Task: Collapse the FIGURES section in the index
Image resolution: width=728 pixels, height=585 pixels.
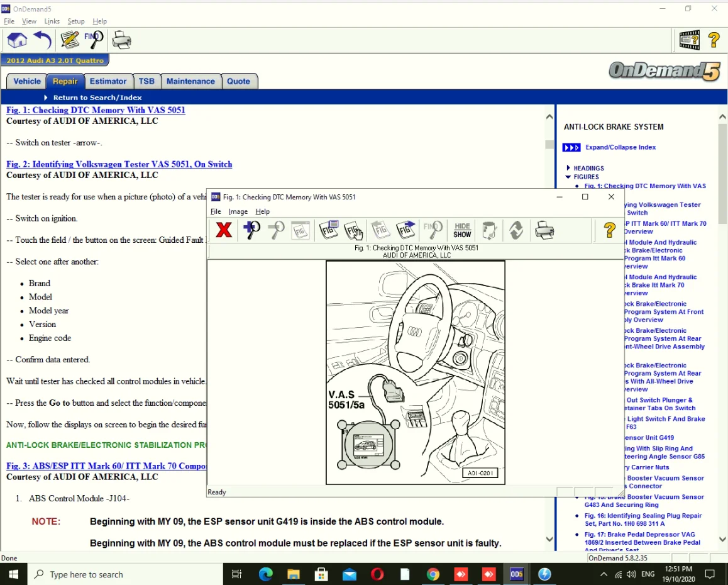Action: (x=569, y=177)
